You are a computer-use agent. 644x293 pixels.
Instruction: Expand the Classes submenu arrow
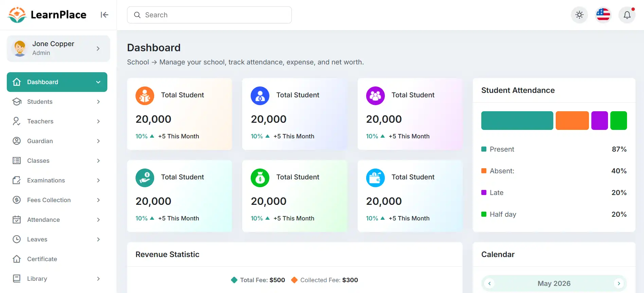(x=98, y=161)
